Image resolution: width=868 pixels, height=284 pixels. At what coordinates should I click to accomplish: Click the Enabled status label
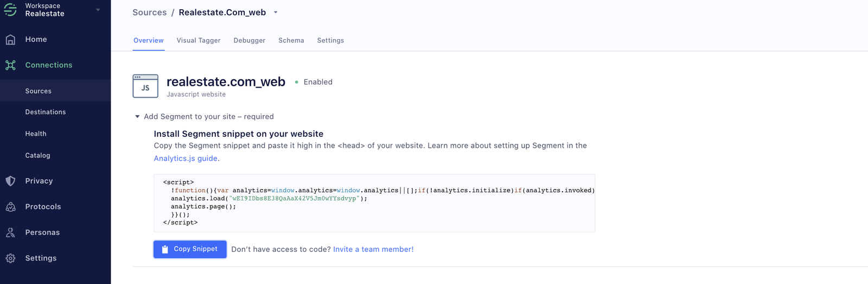[x=318, y=82]
